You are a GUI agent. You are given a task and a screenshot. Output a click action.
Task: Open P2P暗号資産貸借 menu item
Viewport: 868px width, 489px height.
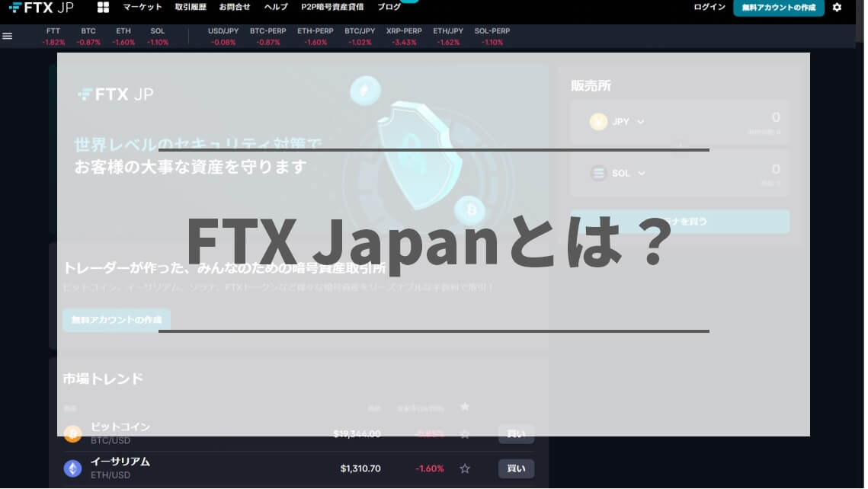point(332,8)
